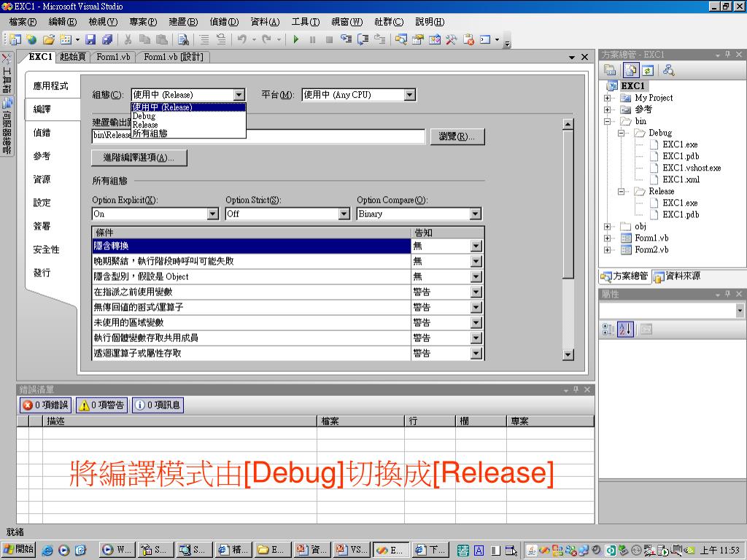Viewport: 747px width, 560px height.
Task: Click the Undo arrow icon
Action: coord(242,39)
